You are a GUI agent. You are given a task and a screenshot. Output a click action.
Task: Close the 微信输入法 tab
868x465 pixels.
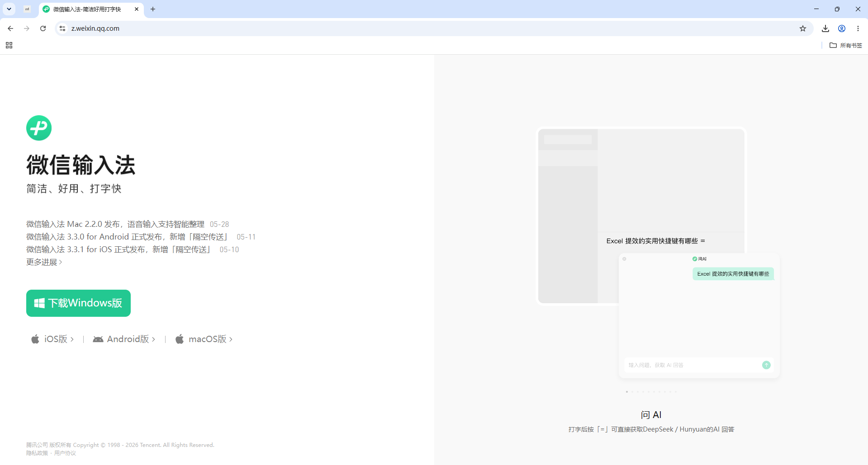(137, 9)
